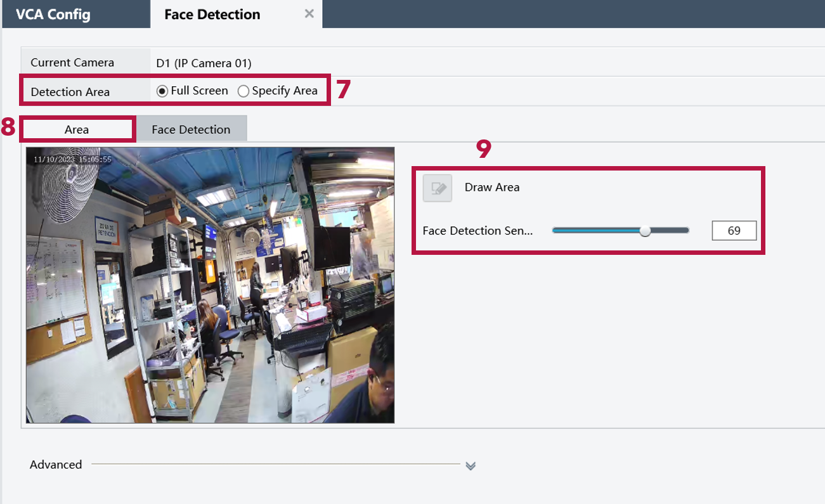Click the filled blue portion of sensitivity slider
Viewport: 825px width, 504px height.
pyautogui.click(x=596, y=231)
